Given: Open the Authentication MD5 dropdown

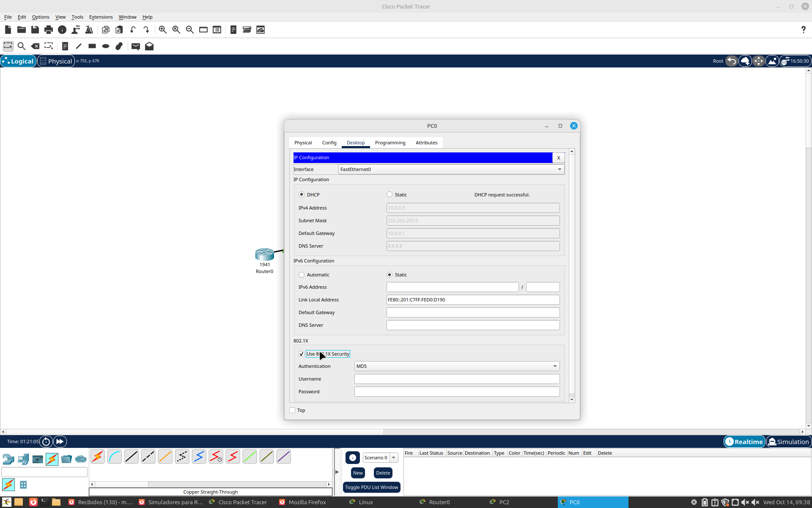Looking at the screenshot, I should click(457, 366).
